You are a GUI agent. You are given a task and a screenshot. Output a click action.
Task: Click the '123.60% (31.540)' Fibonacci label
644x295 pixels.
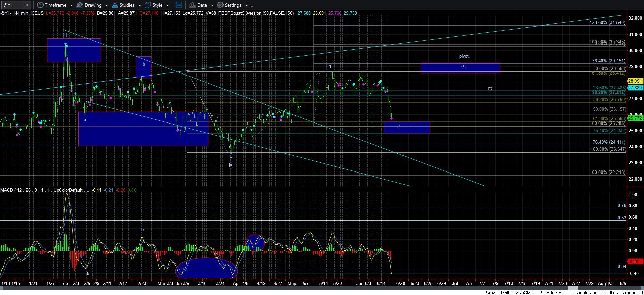pos(607,23)
